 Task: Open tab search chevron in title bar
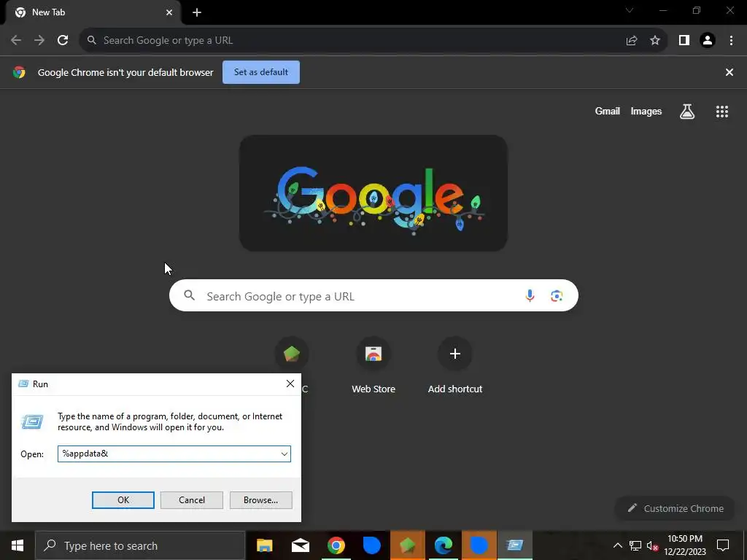click(630, 10)
